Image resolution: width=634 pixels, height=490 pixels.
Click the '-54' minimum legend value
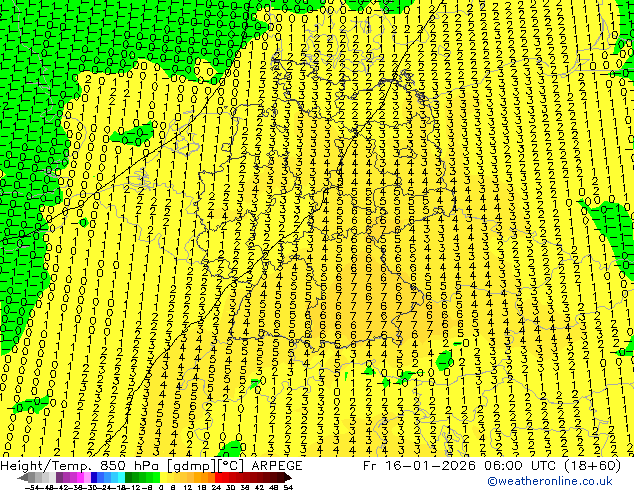[32, 487]
